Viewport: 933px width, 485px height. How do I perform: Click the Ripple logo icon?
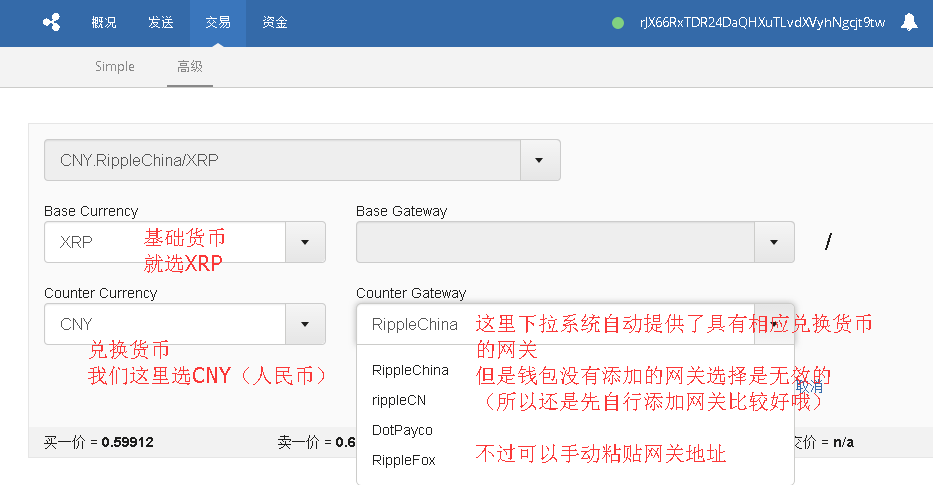(52, 22)
